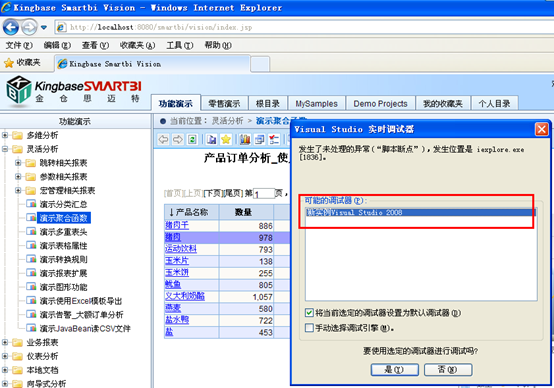Click the 否(N) button in debugger dialog
Image resolution: width=554 pixels, height=388 pixels.
click(x=448, y=370)
